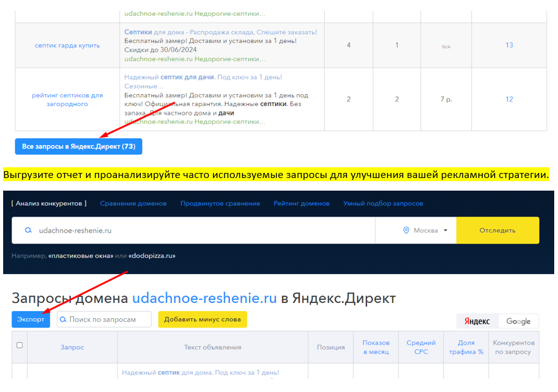The image size is (558, 392).
Task: Click the «пластиковые окна» example query
Action: (x=81, y=256)
